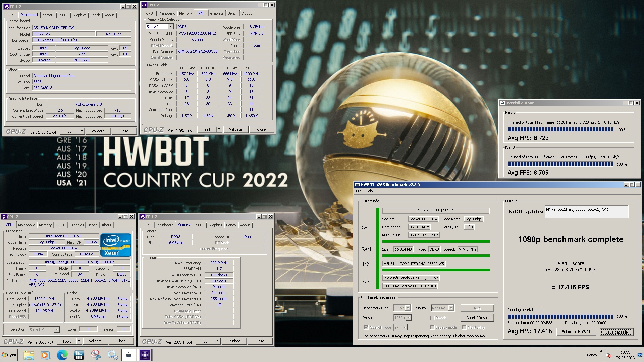Click Validate in the Mainboard CPU-Z window
Viewport: 644px width, 362px height.
98,131
